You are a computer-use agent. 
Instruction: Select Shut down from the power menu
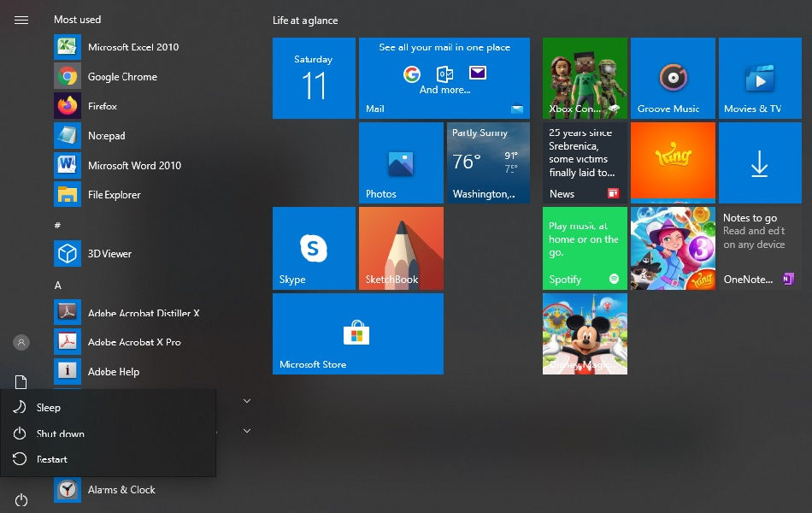tap(108, 433)
